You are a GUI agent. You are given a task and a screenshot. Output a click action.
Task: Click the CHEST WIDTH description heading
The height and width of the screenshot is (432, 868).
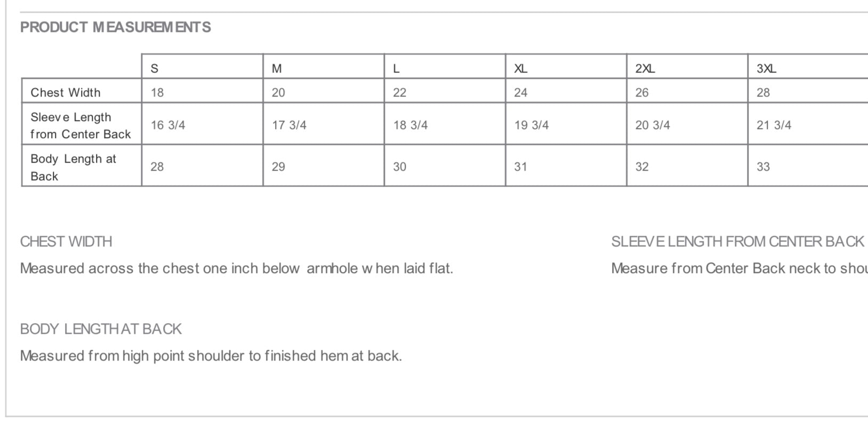pyautogui.click(x=66, y=242)
